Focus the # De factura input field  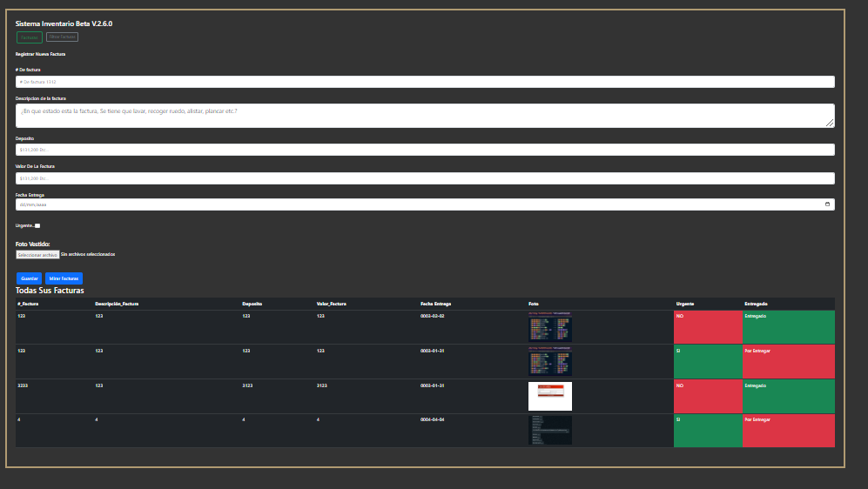pos(425,82)
